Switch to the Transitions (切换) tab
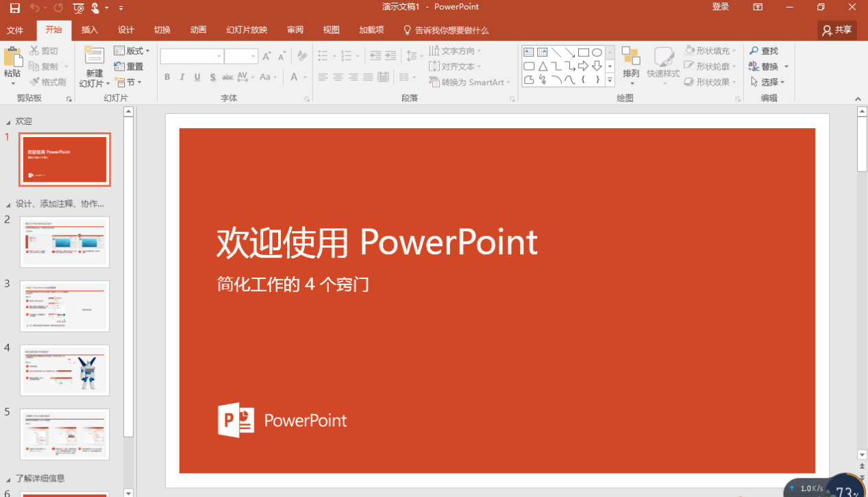 coord(162,30)
